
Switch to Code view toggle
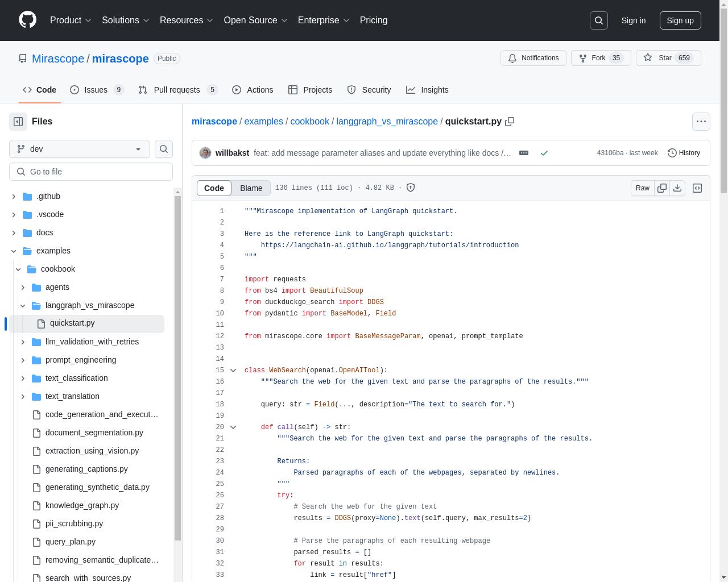click(214, 188)
